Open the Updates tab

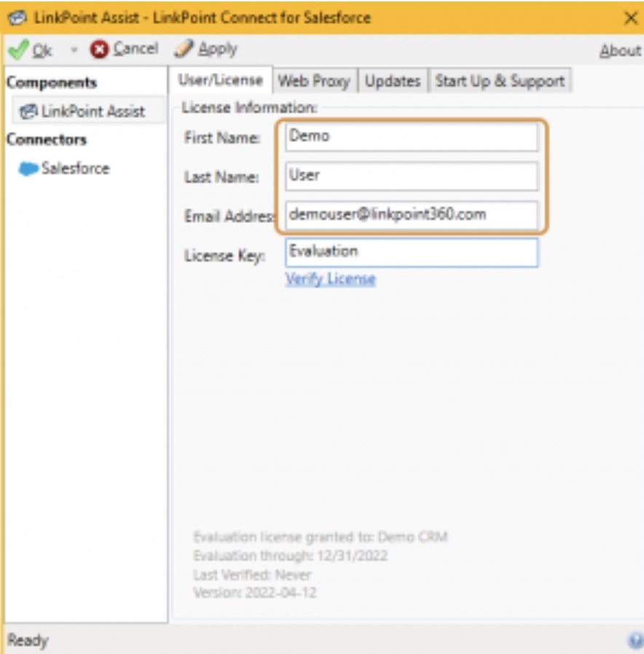(x=393, y=81)
